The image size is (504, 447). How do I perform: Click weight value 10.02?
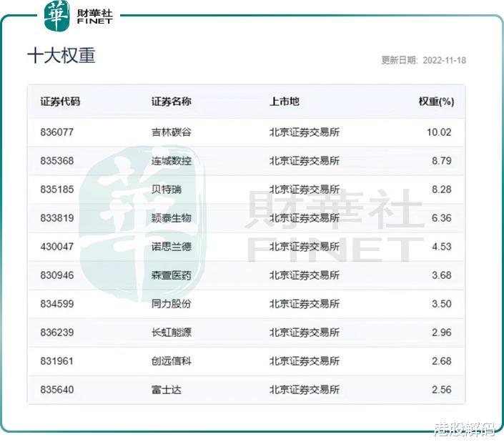click(x=439, y=132)
